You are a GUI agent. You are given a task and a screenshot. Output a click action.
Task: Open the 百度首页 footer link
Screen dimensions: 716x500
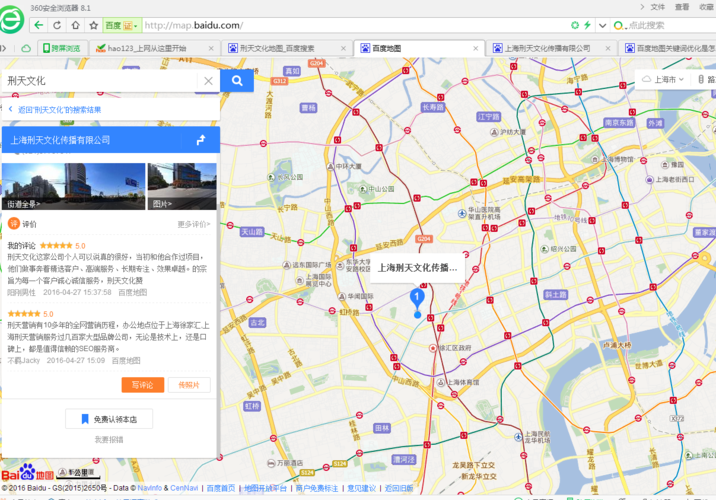coord(221,488)
